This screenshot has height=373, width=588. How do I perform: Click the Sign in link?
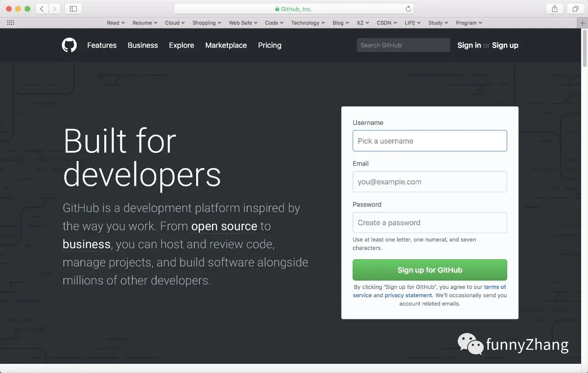coord(469,45)
